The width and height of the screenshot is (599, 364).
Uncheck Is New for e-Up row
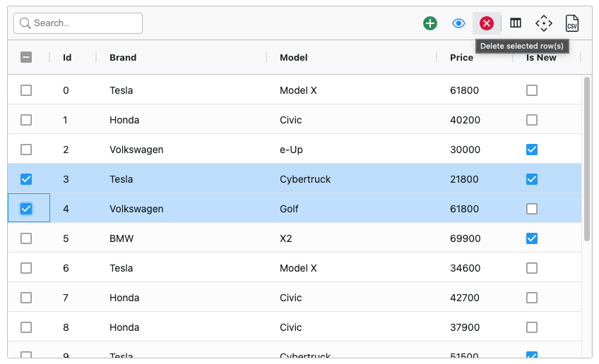click(x=532, y=150)
